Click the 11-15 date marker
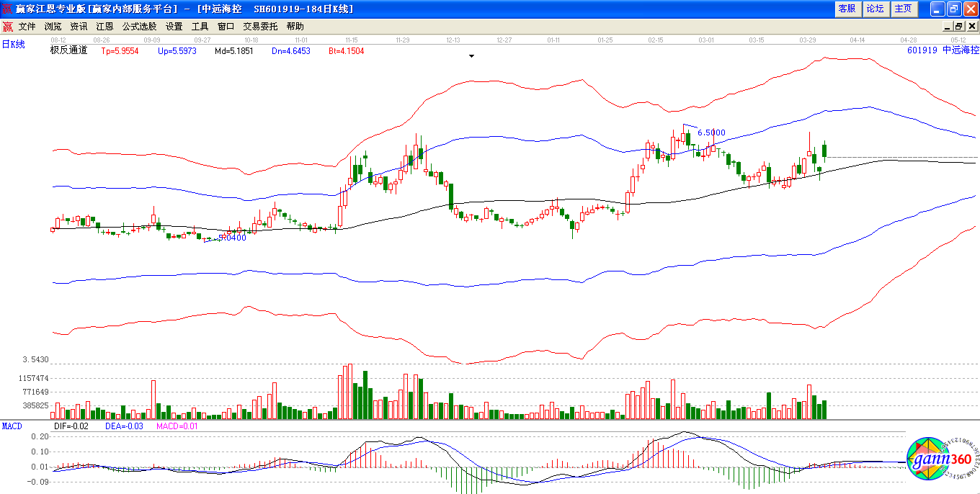 coord(352,40)
